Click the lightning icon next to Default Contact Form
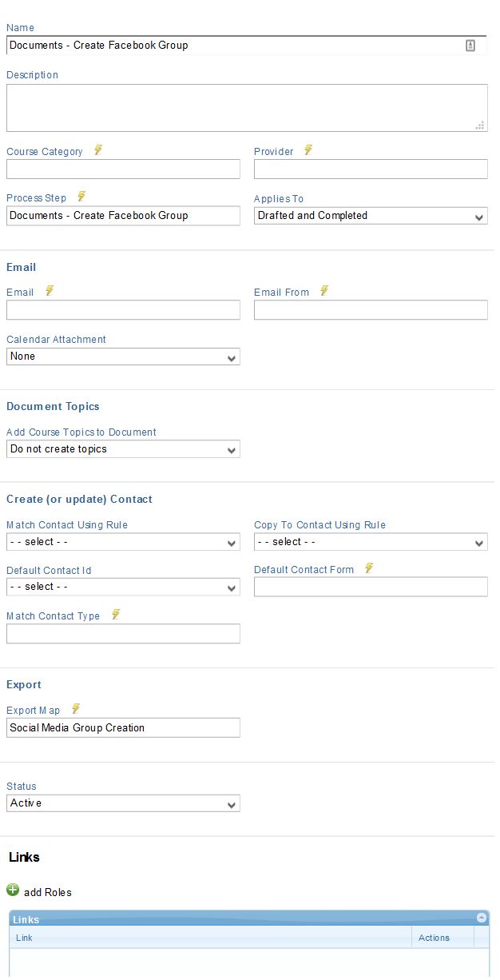This screenshot has height=980, width=500. click(x=369, y=568)
